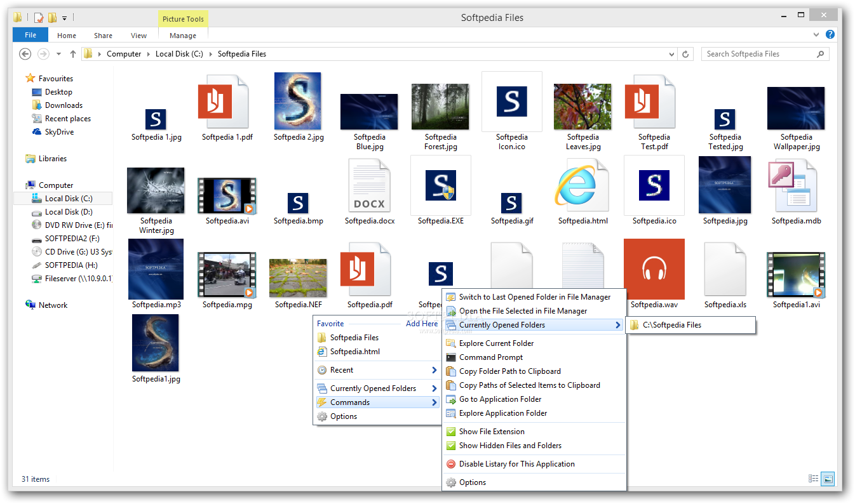Click the gear icon in Favorite popup

point(322,416)
